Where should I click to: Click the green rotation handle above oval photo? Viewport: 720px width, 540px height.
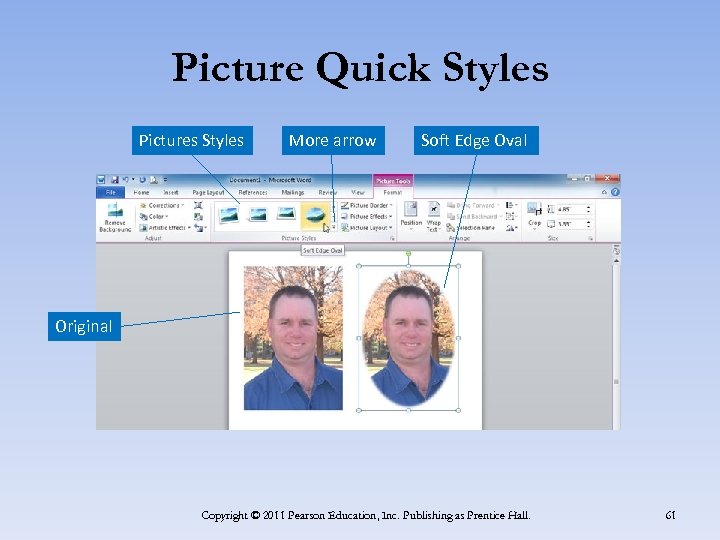(408, 253)
